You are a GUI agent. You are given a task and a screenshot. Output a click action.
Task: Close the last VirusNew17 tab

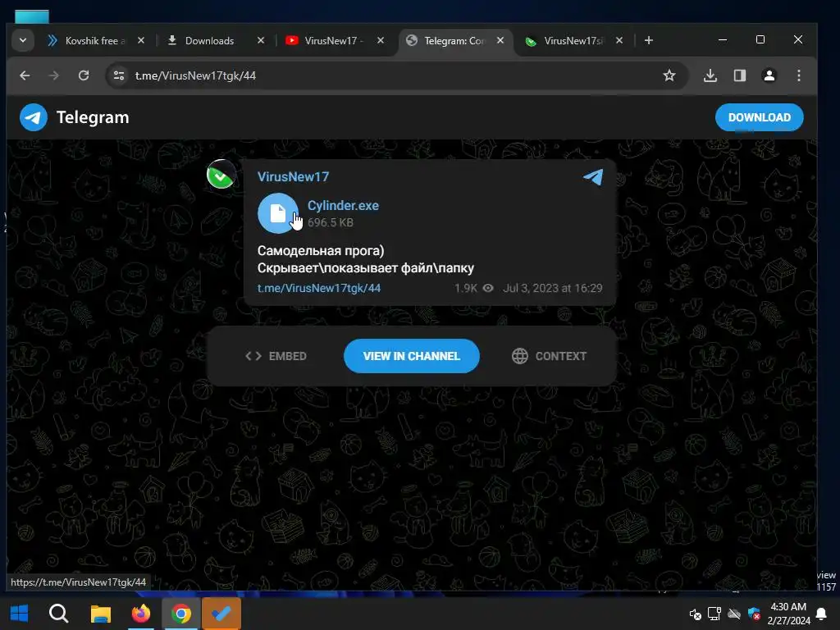[x=619, y=41]
